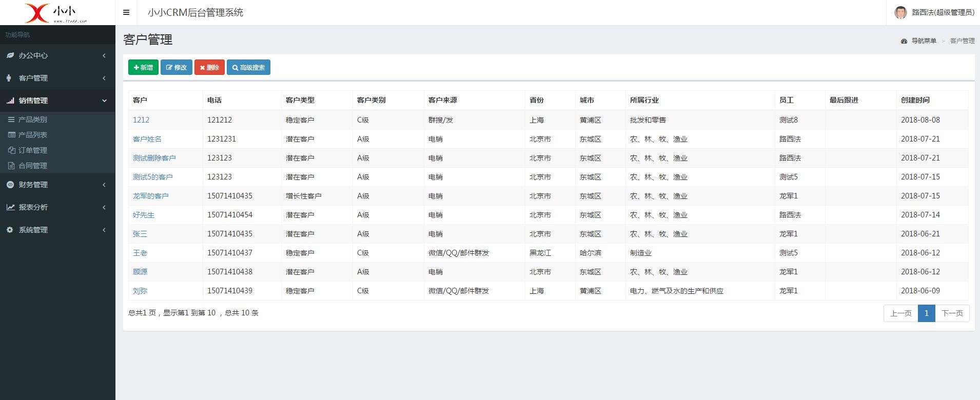Click the 小小 logo image
Screen dimensions: 980x400
[57, 13]
